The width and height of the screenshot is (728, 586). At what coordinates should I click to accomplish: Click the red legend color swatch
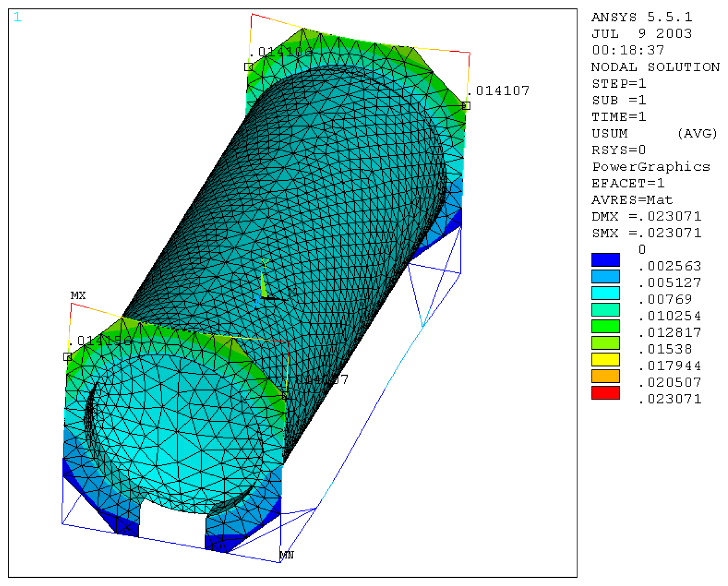(605, 392)
